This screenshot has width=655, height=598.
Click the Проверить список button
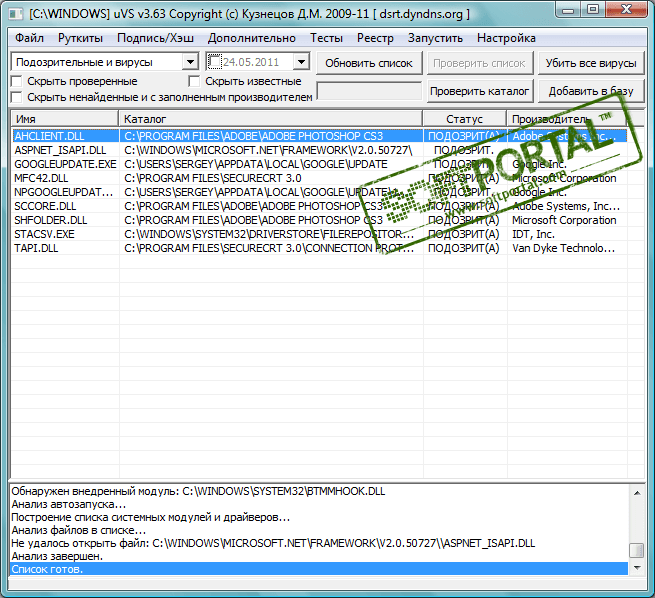pyautogui.click(x=479, y=63)
